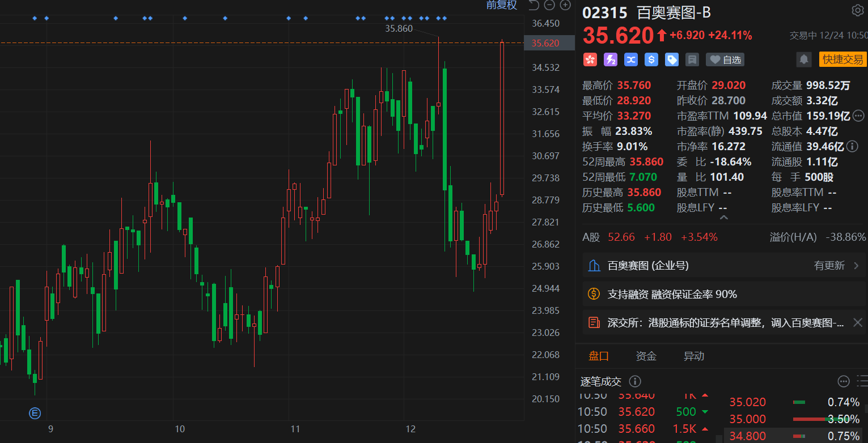Screen dimensions: 868x443
Task: Toggle 自选 watchlist heart button
Action: click(x=725, y=59)
